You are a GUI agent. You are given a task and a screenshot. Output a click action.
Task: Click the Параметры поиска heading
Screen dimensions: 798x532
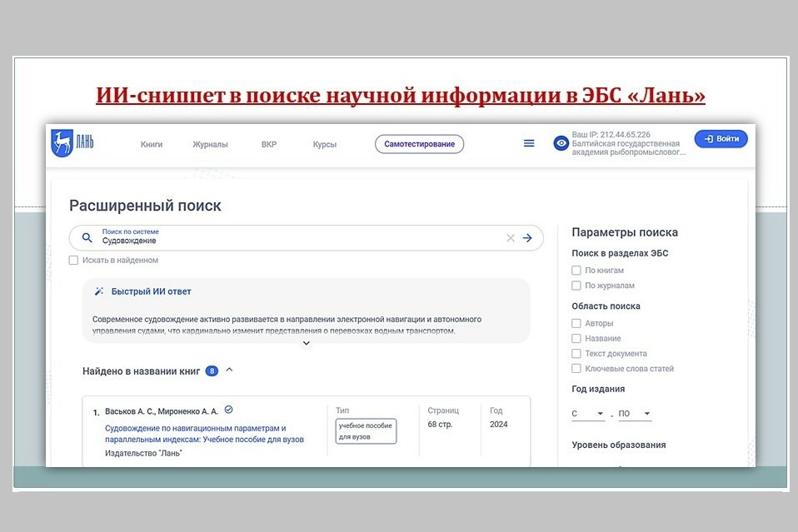pos(625,232)
